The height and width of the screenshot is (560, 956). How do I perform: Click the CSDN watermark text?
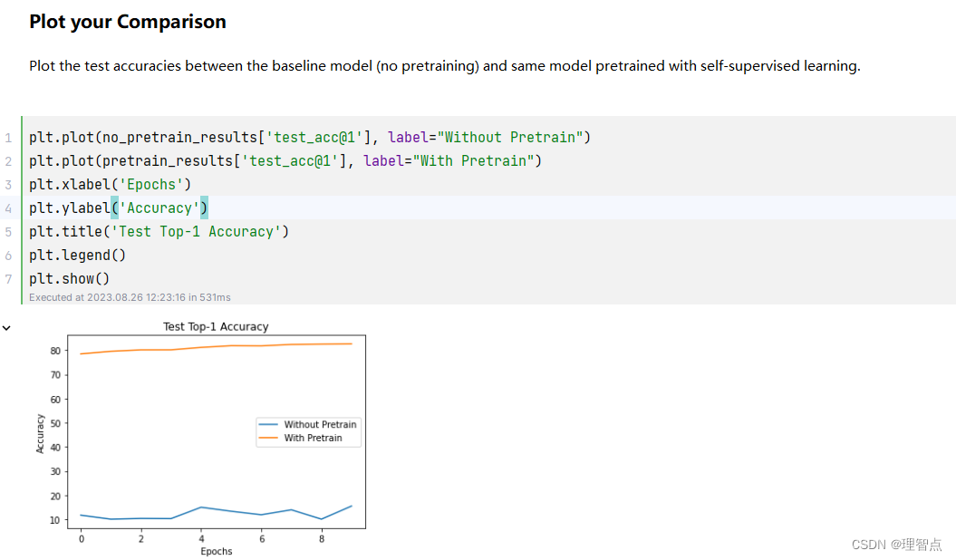[897, 545]
